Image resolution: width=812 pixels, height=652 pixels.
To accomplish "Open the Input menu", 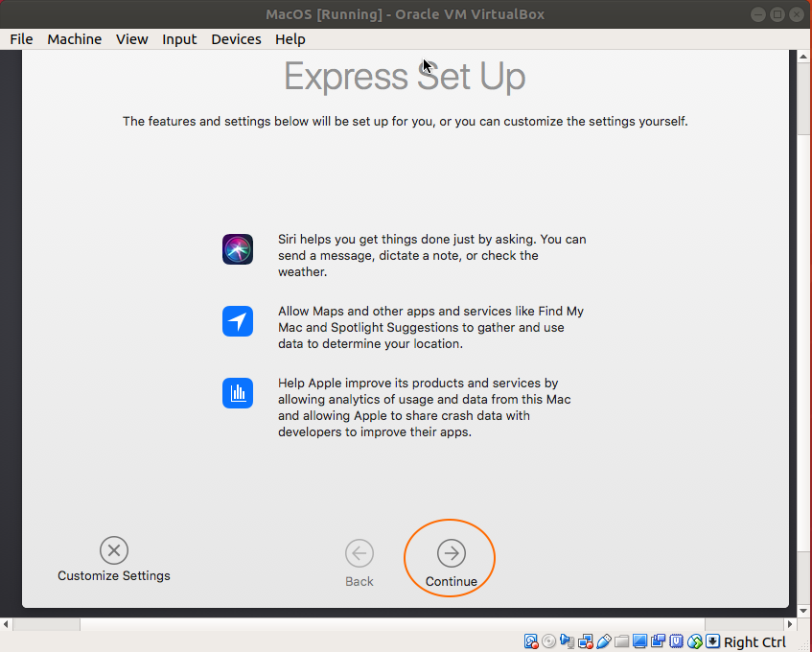I will [x=179, y=39].
